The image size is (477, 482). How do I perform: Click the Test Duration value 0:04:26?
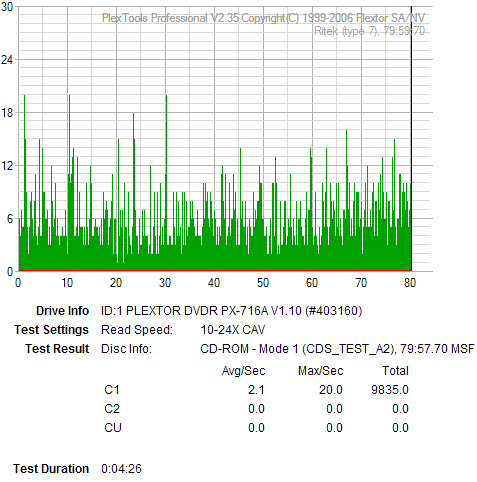(121, 469)
